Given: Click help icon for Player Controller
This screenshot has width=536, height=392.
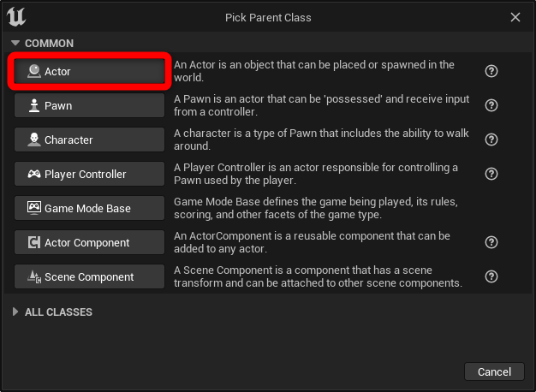Looking at the screenshot, I should (x=491, y=174).
